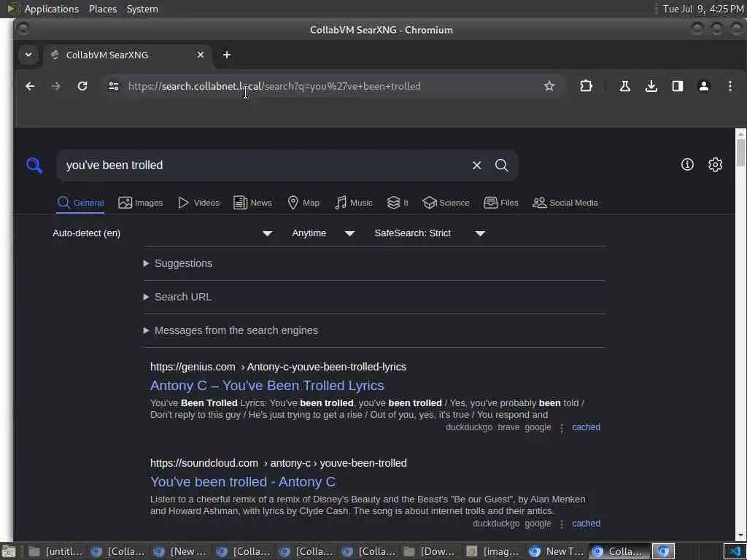
Task: Open Chrome Labs flask icon
Action: (x=624, y=86)
